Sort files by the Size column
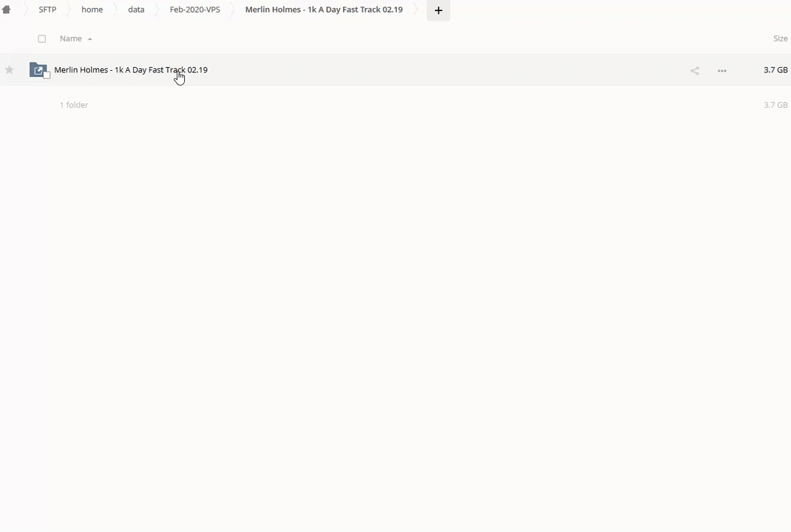Image resolution: width=791 pixels, height=532 pixels. (780, 38)
